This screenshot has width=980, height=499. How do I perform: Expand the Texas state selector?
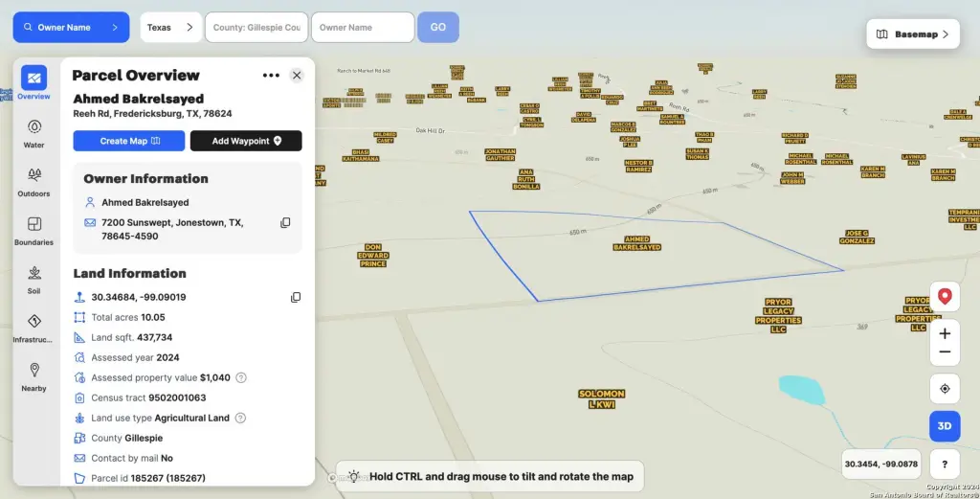click(170, 28)
